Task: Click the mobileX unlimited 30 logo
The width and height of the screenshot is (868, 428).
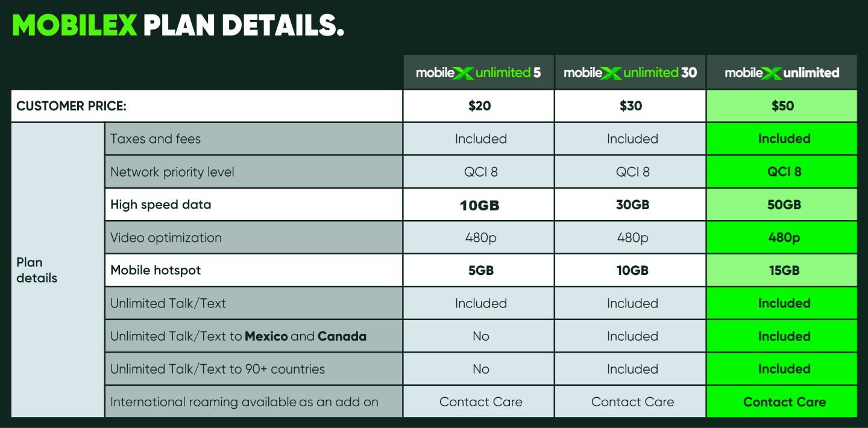Action: pyautogui.click(x=631, y=73)
